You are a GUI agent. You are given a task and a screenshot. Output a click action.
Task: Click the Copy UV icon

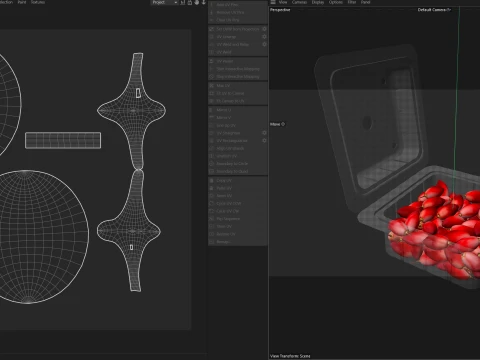[x=211, y=180]
